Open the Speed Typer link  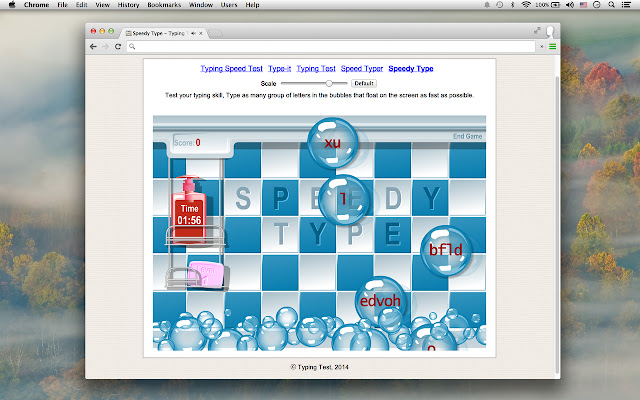[362, 69]
